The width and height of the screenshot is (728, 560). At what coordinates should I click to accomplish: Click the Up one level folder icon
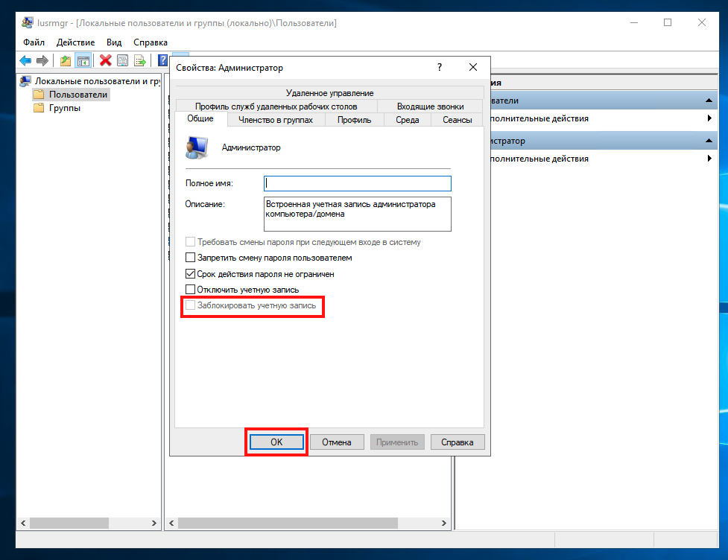66,60
